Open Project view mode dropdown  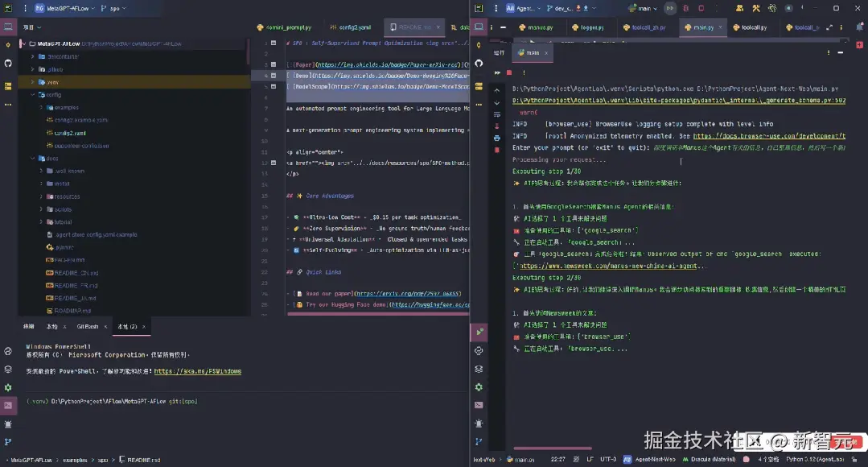(32, 27)
